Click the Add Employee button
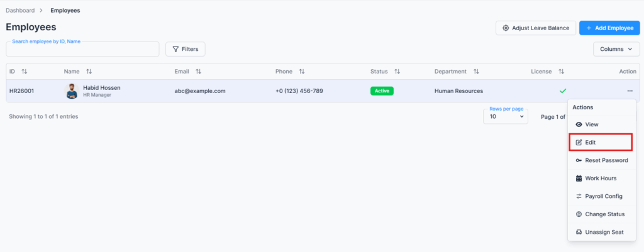This screenshot has height=252, width=644. tap(609, 28)
